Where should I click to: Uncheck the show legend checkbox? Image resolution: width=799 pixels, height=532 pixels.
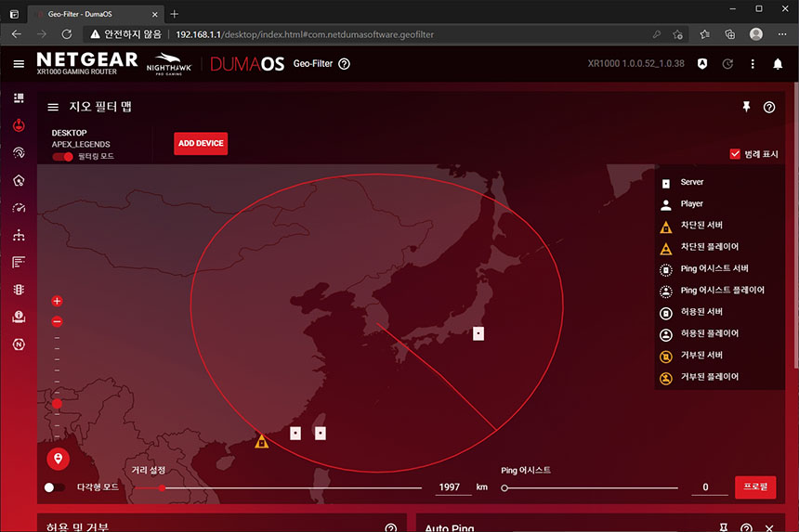tap(735, 154)
